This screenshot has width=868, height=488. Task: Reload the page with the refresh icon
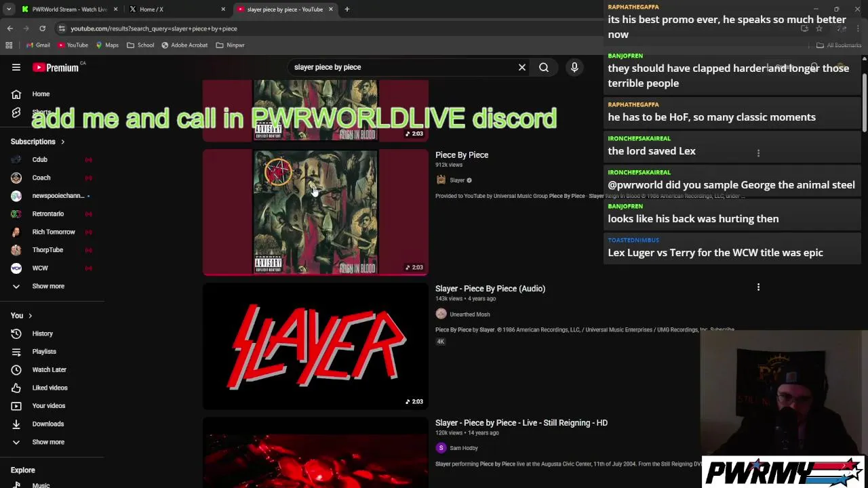[42, 28]
